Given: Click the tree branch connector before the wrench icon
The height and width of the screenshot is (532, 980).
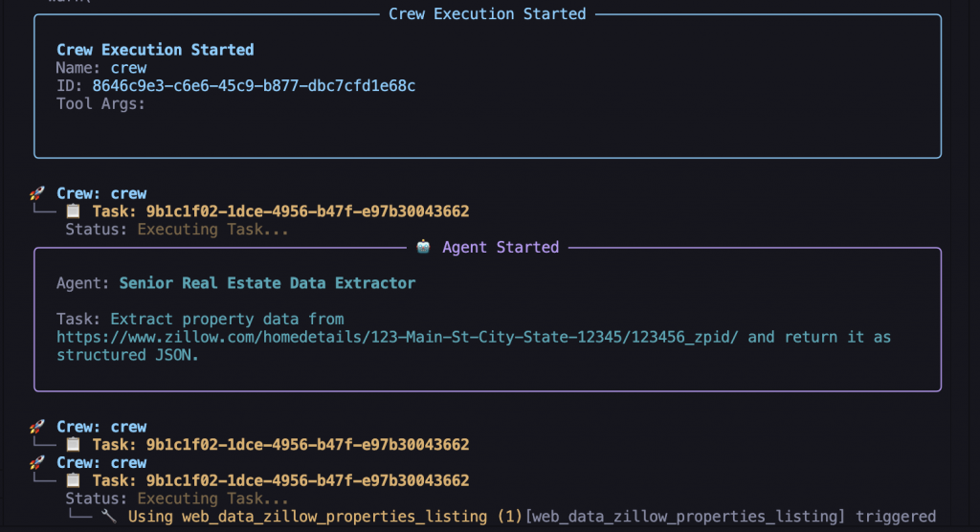Looking at the screenshot, I should [x=78, y=517].
